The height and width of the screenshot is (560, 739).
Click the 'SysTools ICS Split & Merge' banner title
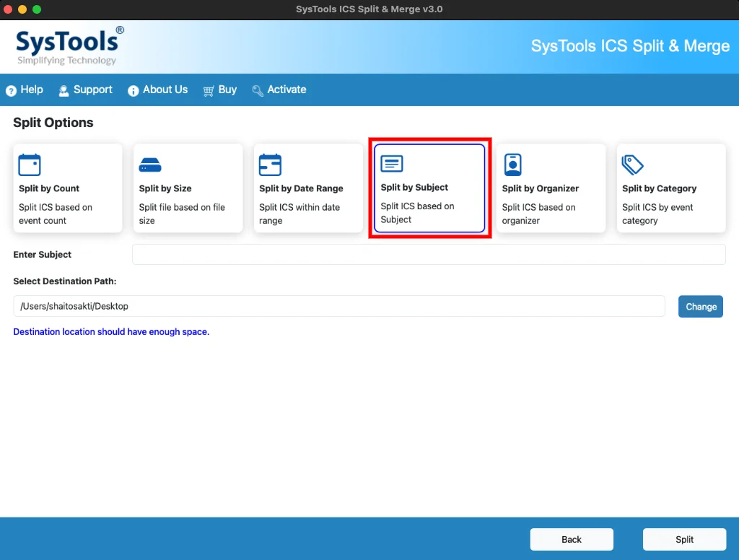pyautogui.click(x=630, y=46)
